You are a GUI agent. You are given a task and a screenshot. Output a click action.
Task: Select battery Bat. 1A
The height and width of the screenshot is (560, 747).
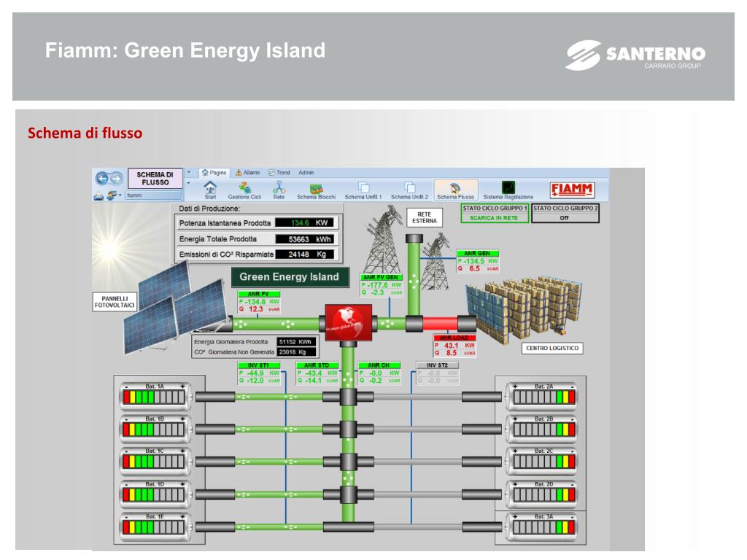coord(155,395)
